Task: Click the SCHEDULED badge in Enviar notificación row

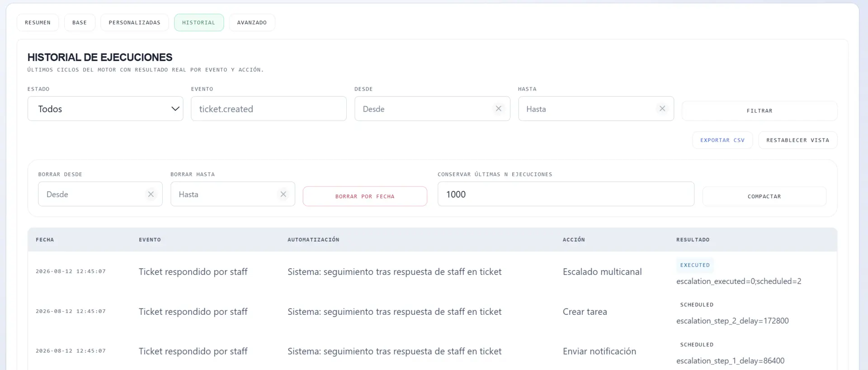Action: coord(697,345)
